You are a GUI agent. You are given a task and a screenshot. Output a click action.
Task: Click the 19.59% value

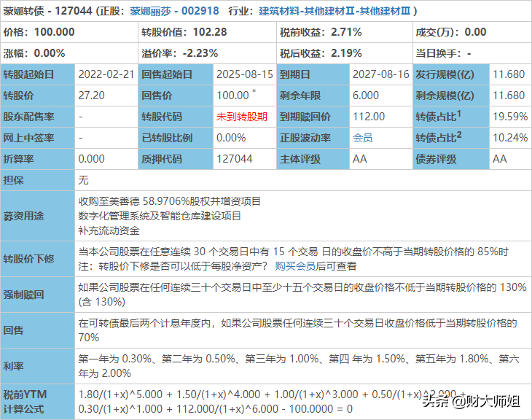click(x=510, y=117)
